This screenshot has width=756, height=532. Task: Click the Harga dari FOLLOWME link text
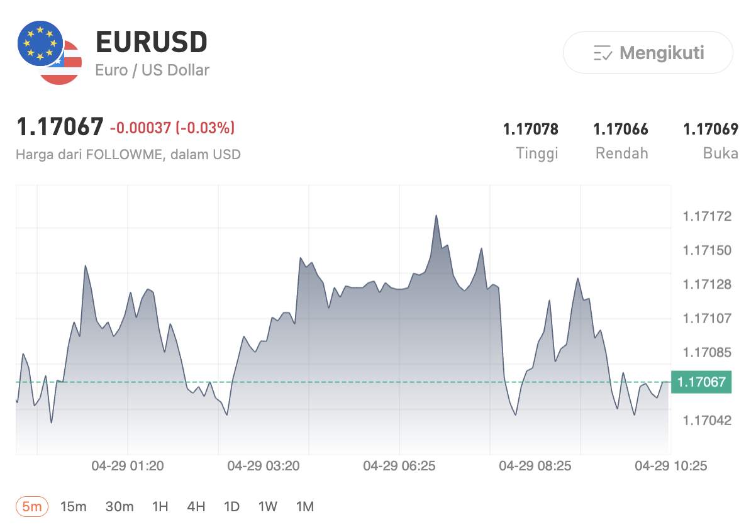tap(128, 154)
